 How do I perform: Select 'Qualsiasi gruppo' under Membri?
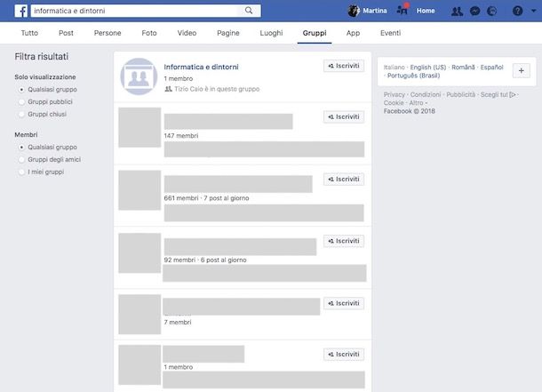point(21,148)
